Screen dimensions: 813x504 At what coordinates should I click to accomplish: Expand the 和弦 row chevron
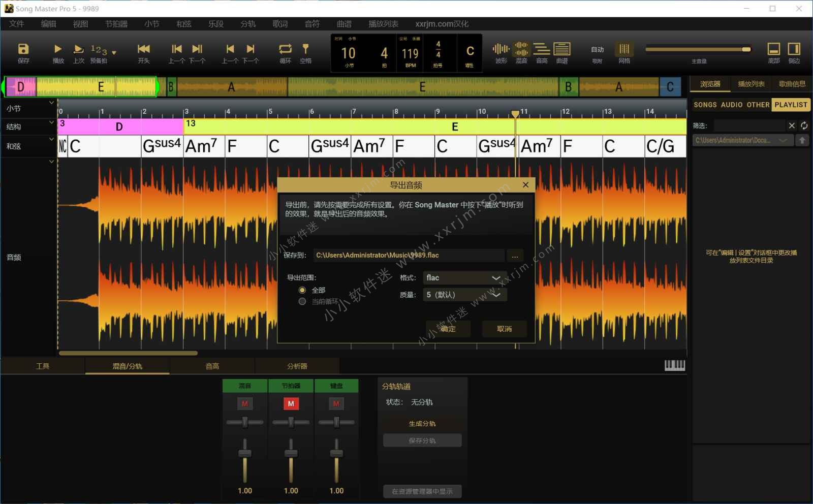pos(51,139)
